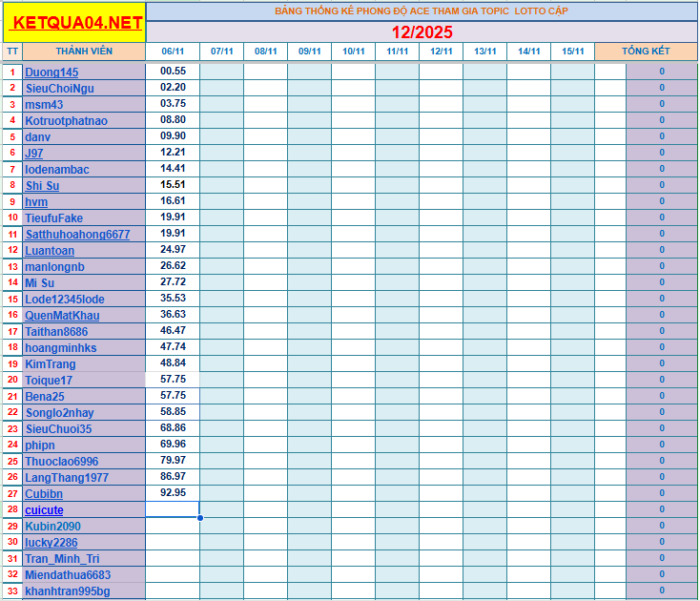This screenshot has height=601, width=700.
Task: Select cell with value 26.62
Action: [173, 265]
